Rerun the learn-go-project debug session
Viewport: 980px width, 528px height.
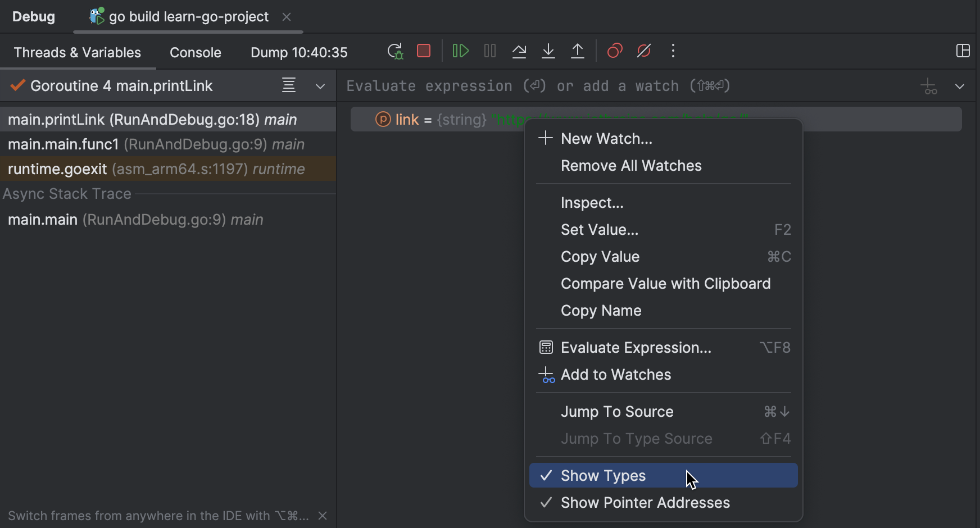click(395, 51)
